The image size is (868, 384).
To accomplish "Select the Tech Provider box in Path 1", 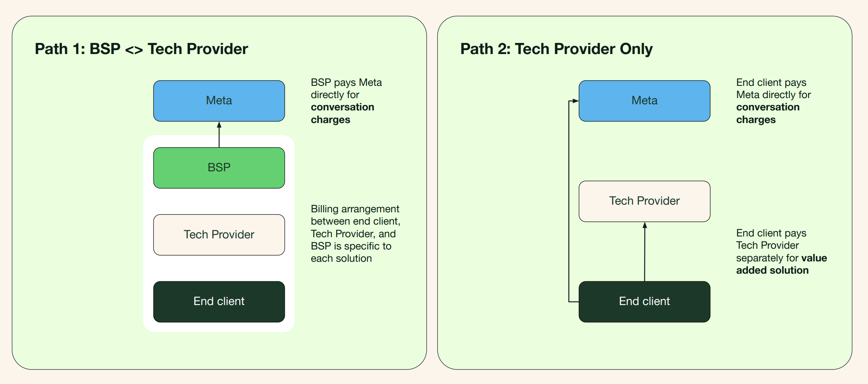I will 219,235.
